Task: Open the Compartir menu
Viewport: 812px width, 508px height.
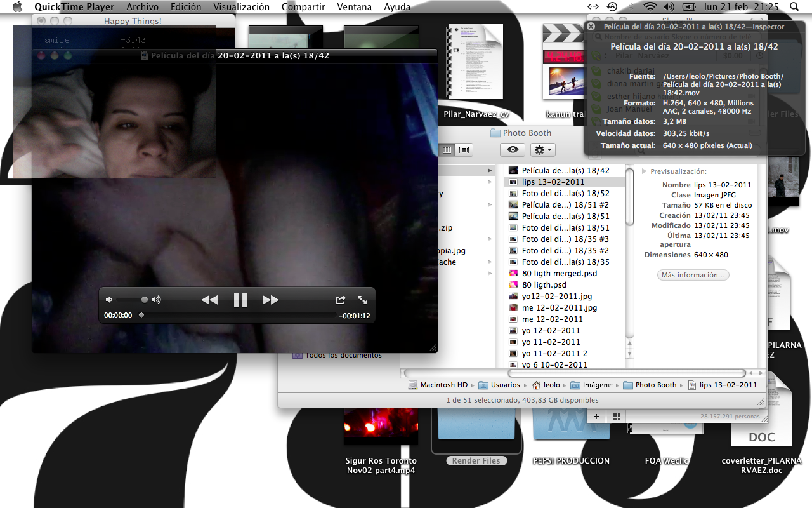Action: pyautogui.click(x=303, y=7)
